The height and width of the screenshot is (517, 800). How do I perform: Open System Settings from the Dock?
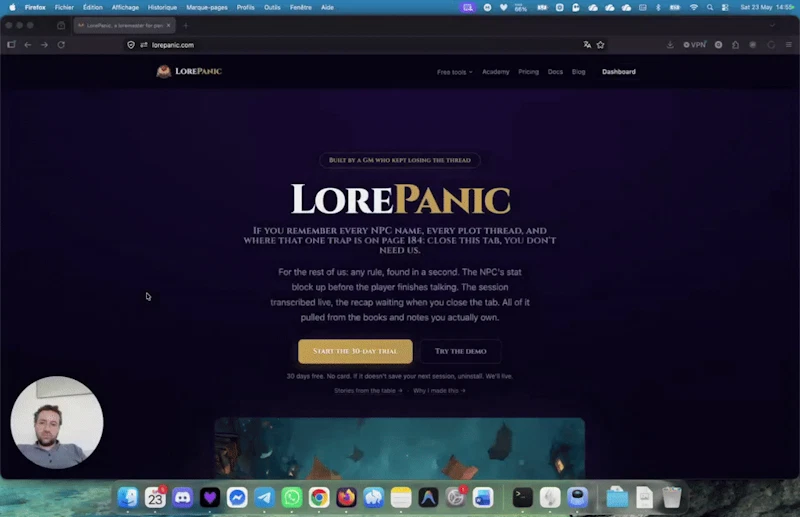456,497
